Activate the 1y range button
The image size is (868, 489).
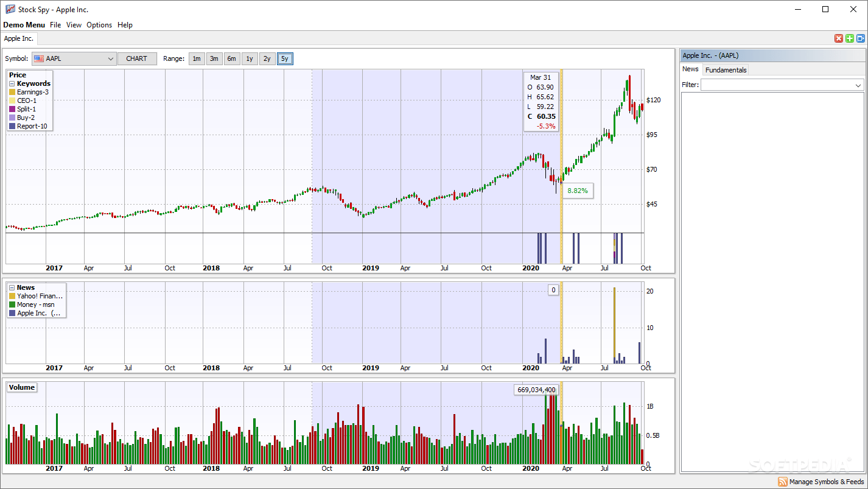[x=249, y=58]
